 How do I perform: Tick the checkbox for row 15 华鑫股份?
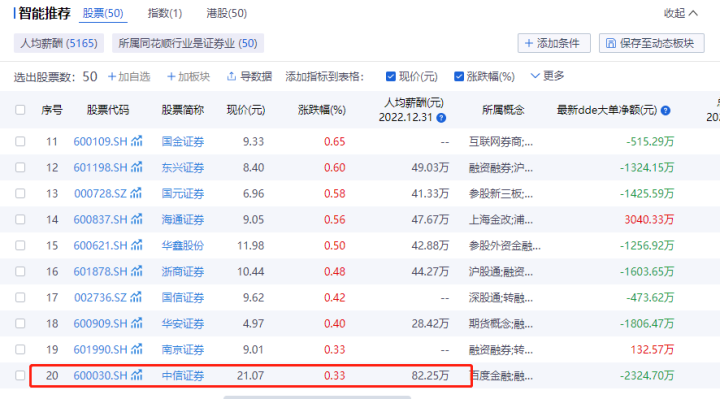point(20,245)
